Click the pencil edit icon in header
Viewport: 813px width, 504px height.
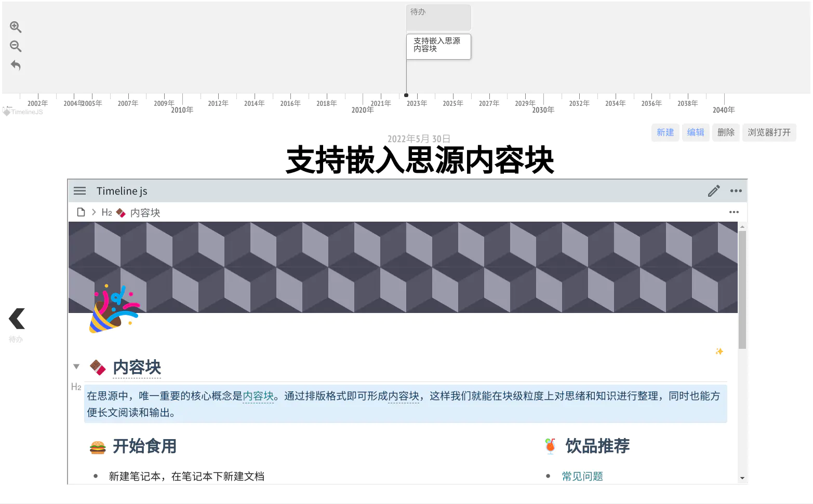714,191
